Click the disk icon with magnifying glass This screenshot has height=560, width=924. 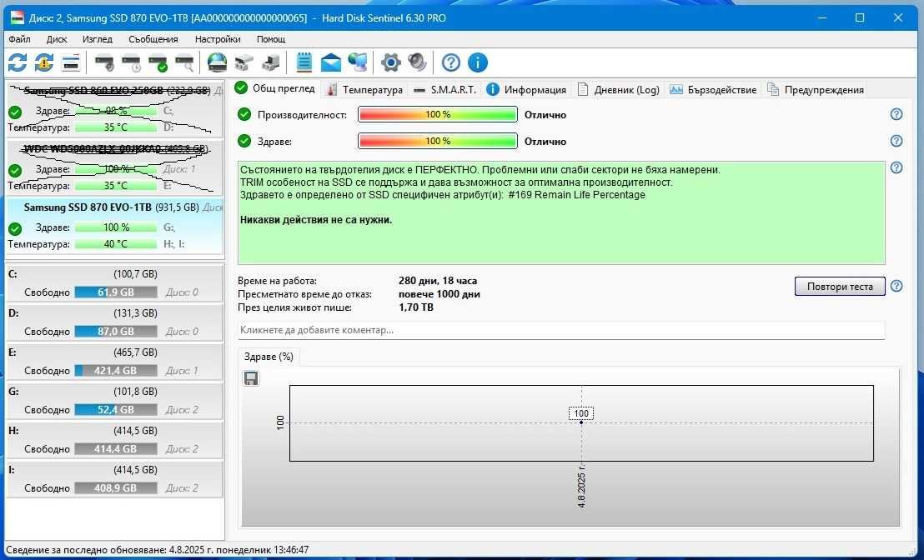184,62
